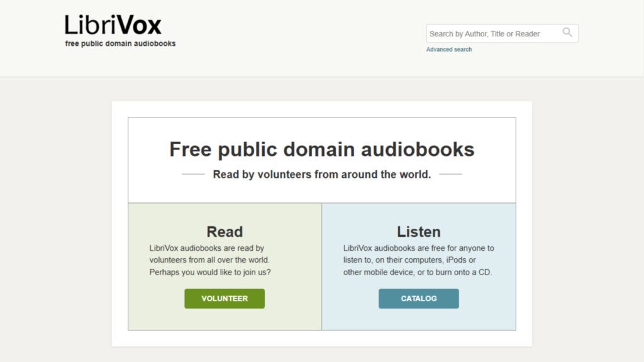Click the green VOLUNTEER button
644x362 pixels.
pos(225,299)
